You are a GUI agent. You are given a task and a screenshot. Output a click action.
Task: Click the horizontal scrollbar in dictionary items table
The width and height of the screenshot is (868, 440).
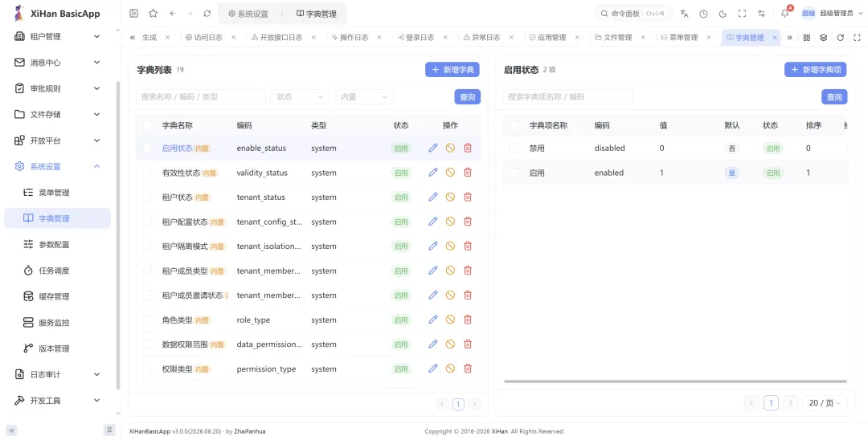click(675, 381)
